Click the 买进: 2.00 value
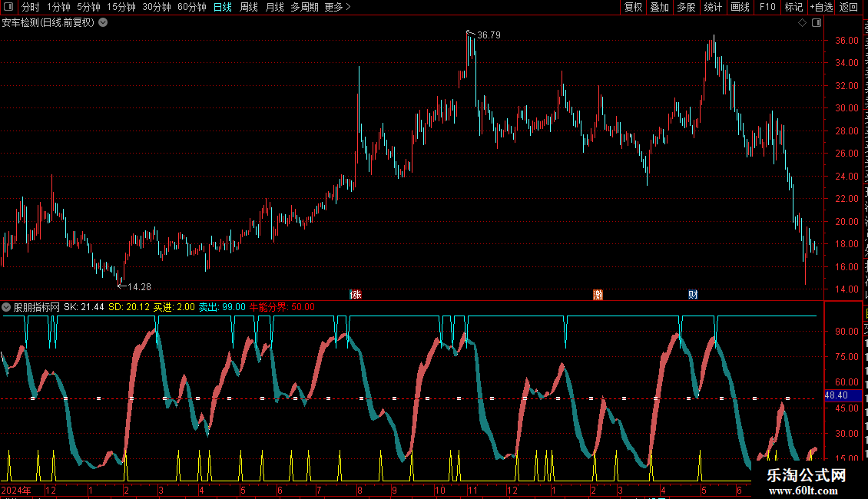868x499 pixels. tap(174, 307)
